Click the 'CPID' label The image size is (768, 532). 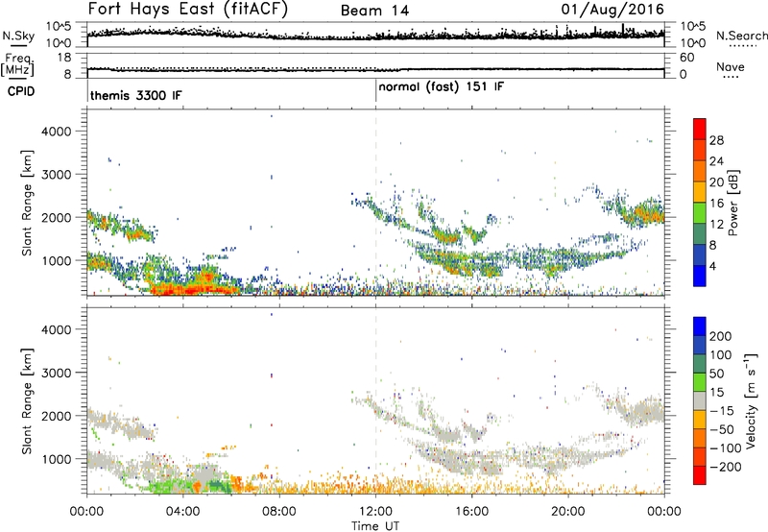click(x=21, y=91)
